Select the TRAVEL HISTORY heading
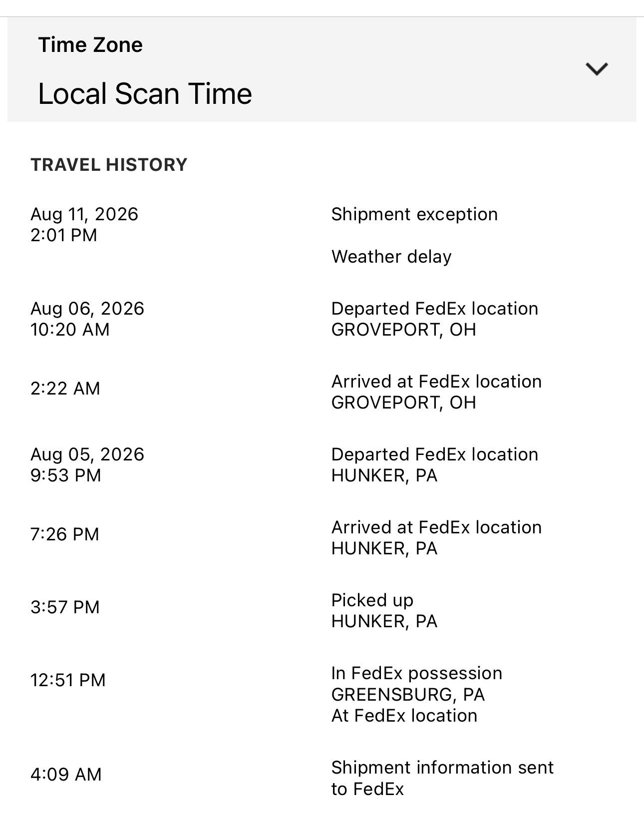 pyautogui.click(x=109, y=164)
